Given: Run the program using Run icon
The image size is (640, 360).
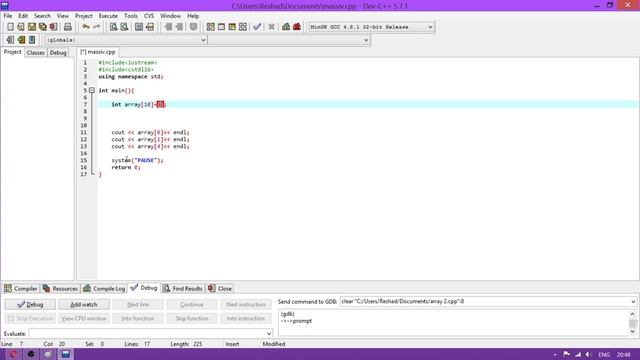Looking at the screenshot, I should pos(221,27).
